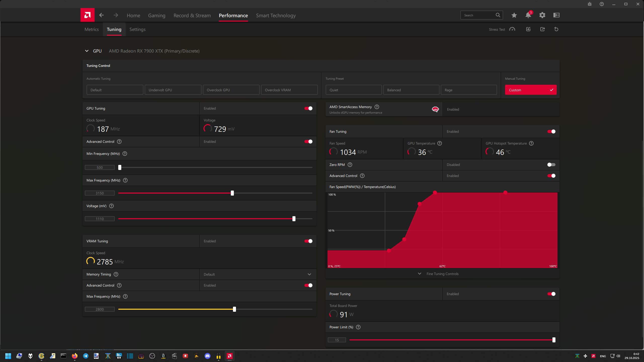Click the AMD logo home icon
This screenshot has height=362, width=644.
[x=87, y=15]
